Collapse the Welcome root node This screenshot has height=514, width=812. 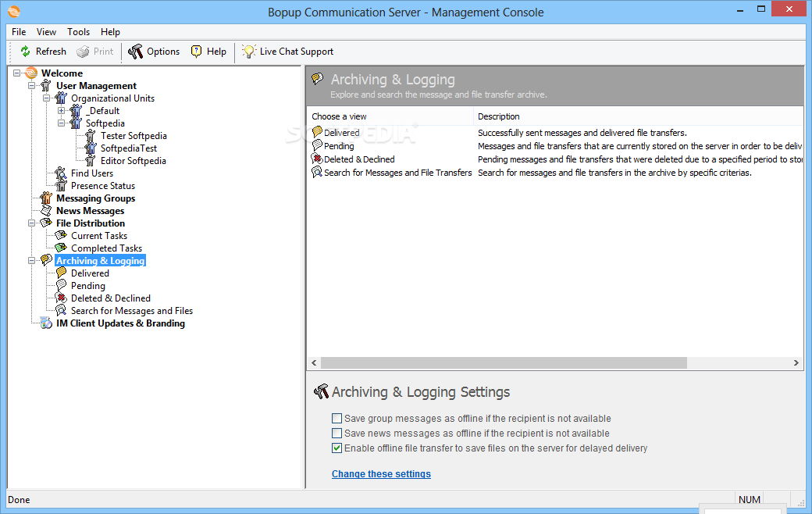coord(16,73)
